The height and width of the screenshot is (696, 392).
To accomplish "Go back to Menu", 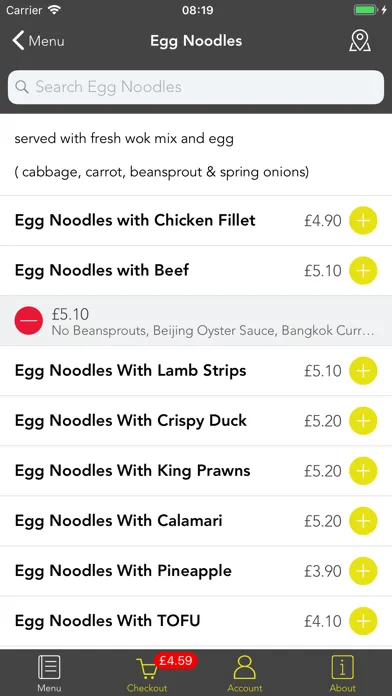I will tap(38, 41).
